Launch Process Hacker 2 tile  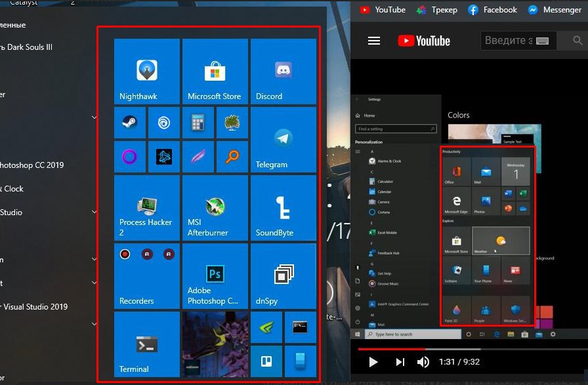pyautogui.click(x=146, y=208)
